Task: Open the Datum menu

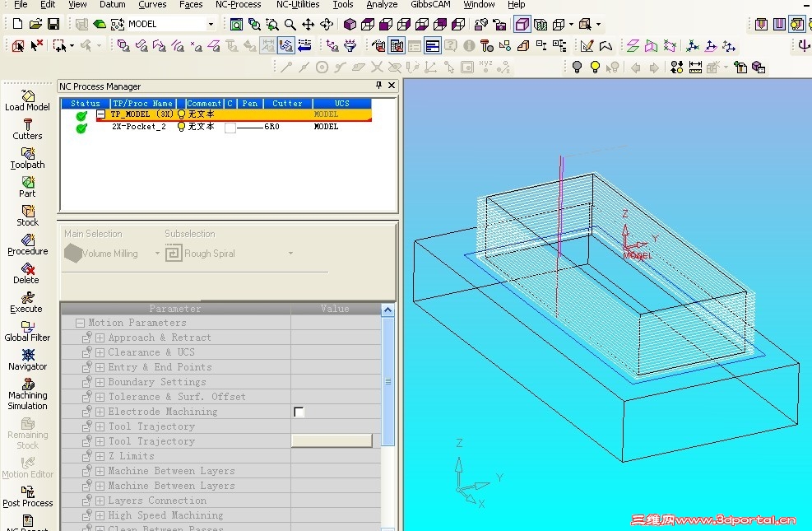Action: [x=113, y=4]
